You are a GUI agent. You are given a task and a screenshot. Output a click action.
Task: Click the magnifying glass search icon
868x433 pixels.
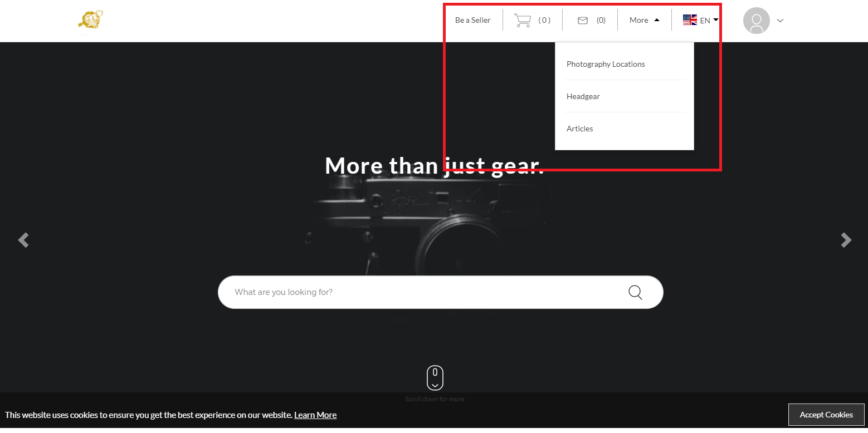coord(635,292)
